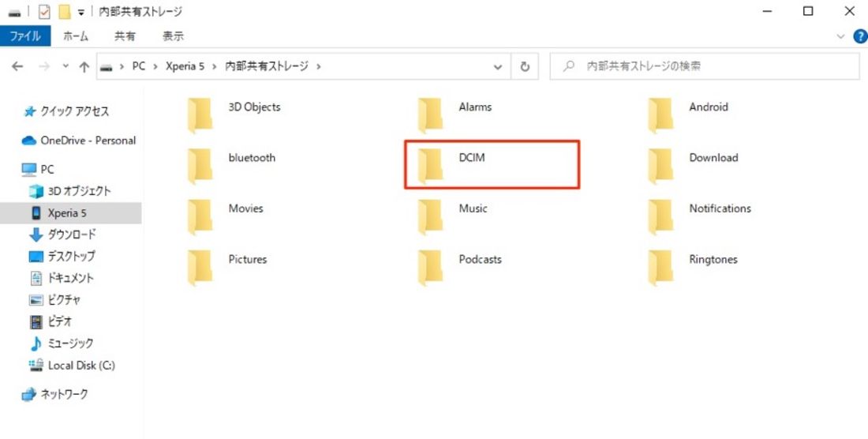Open the Music folder icon

pyautogui.click(x=430, y=217)
